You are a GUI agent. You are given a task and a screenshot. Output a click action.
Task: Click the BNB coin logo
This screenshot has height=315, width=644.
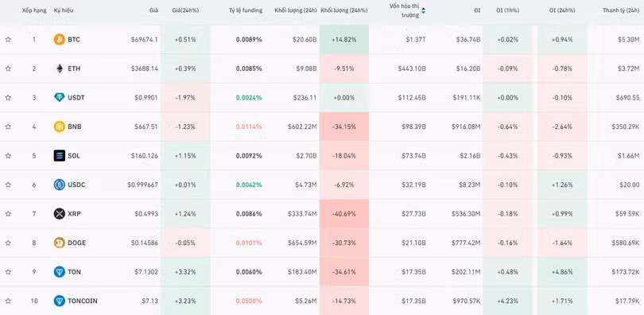[60, 126]
